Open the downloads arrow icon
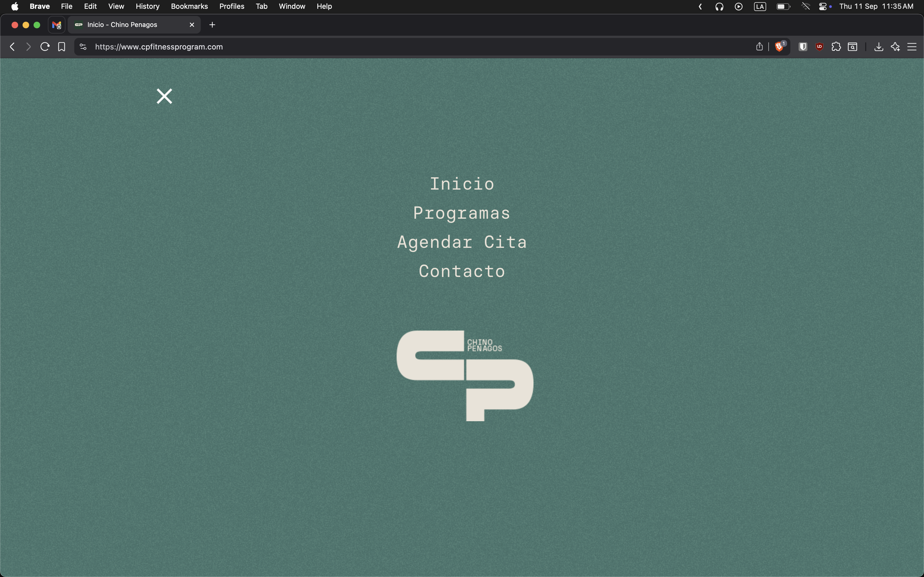The width and height of the screenshot is (924, 577). 879,46
